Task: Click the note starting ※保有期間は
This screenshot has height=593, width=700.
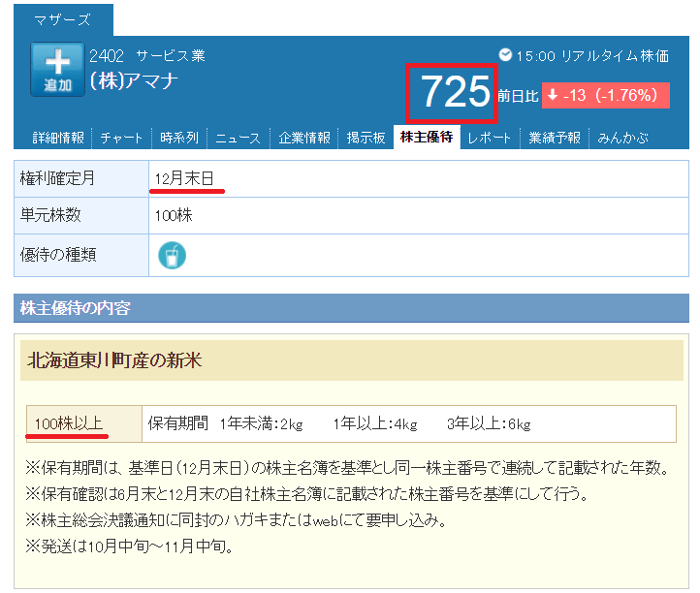Action: (349, 468)
